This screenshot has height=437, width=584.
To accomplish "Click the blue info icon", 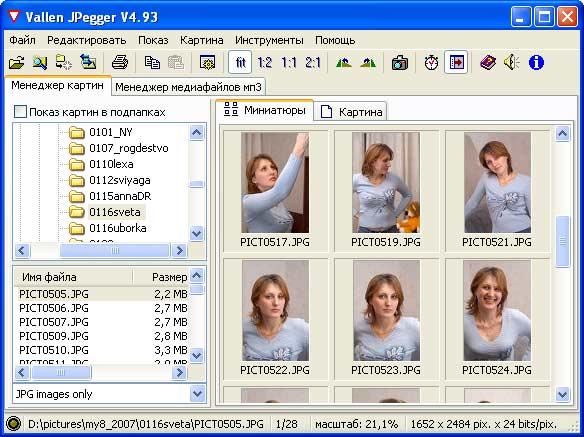I will coord(536,62).
